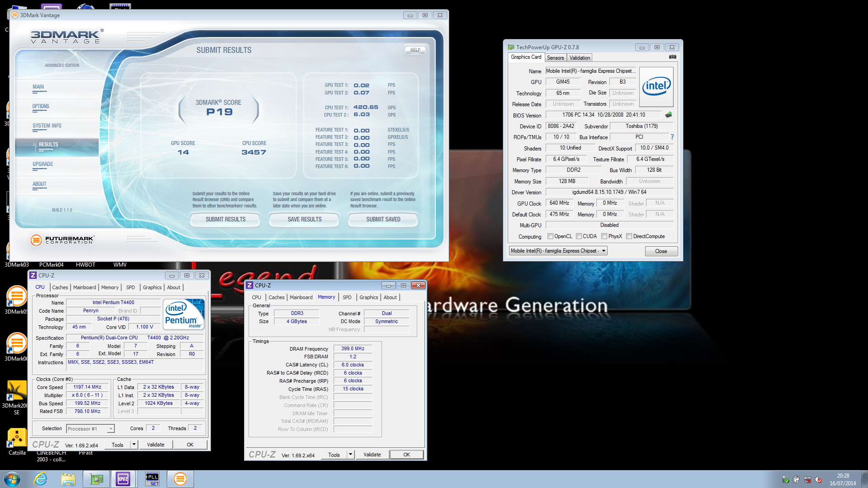Toggle the CUDA checkbox in GPU-Z
The height and width of the screenshot is (488, 868).
[579, 236]
